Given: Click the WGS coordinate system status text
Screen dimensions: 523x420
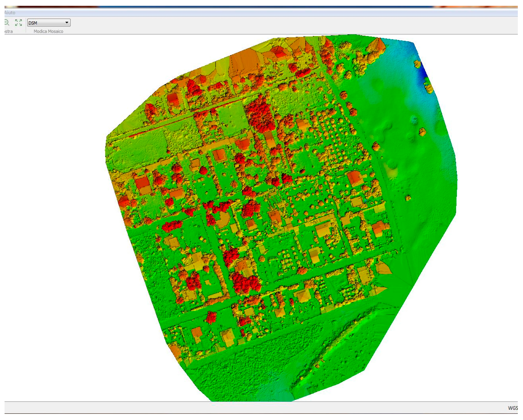Looking at the screenshot, I should point(512,408).
